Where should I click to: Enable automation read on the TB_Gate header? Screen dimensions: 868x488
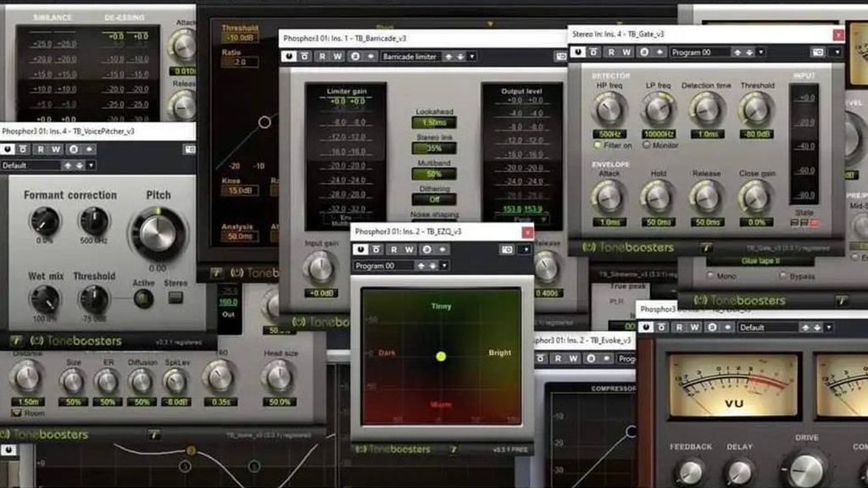[x=610, y=52]
